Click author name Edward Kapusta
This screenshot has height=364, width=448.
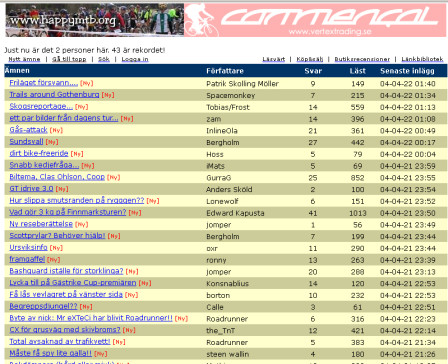235,213
